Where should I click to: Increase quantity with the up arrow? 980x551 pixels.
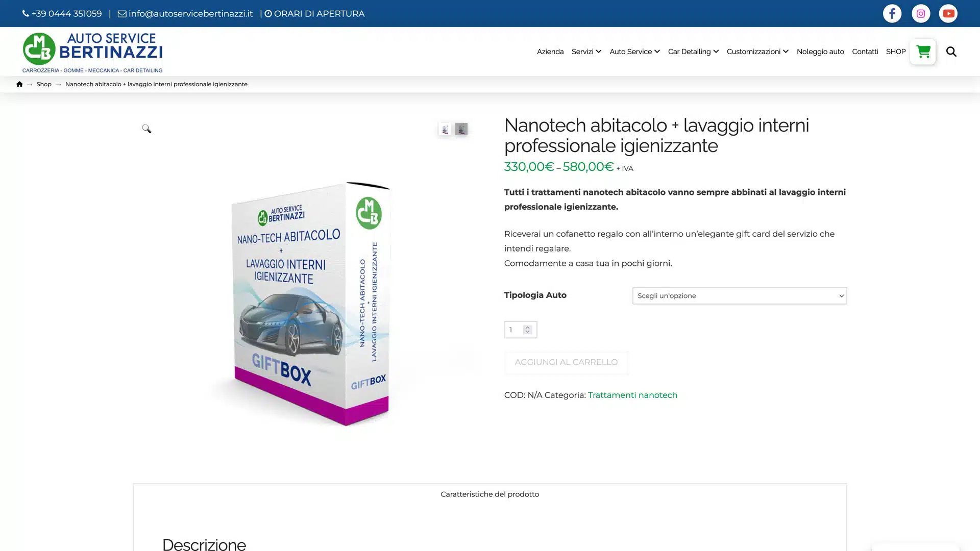pyautogui.click(x=528, y=327)
